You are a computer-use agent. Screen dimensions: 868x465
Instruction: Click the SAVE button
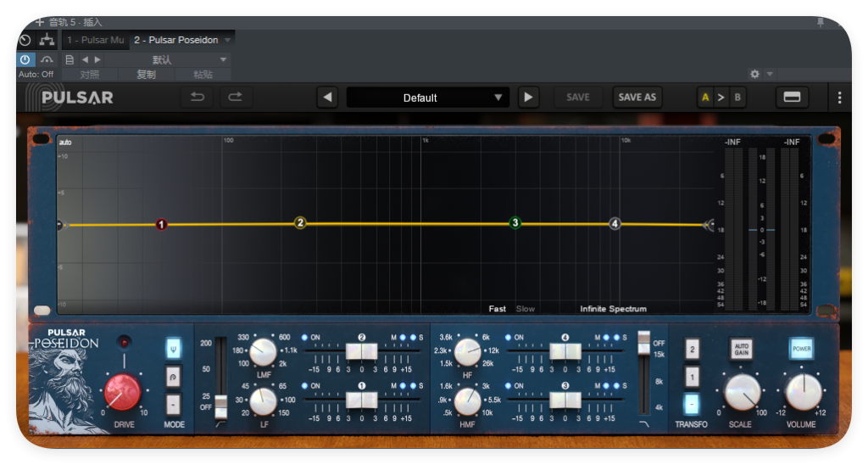[x=578, y=98]
